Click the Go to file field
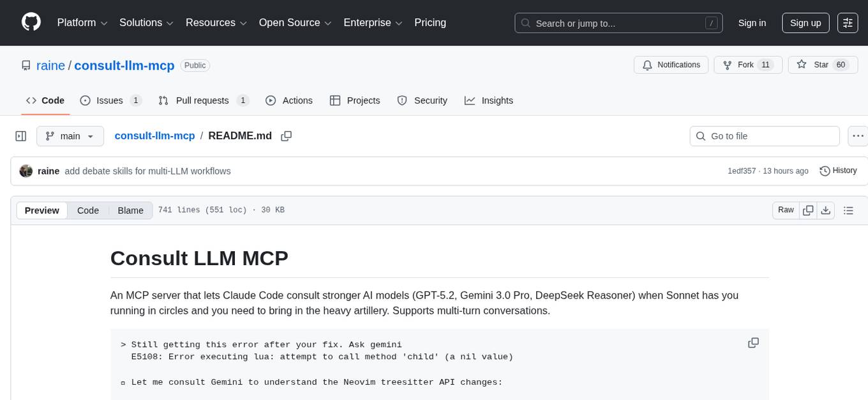 coord(764,135)
